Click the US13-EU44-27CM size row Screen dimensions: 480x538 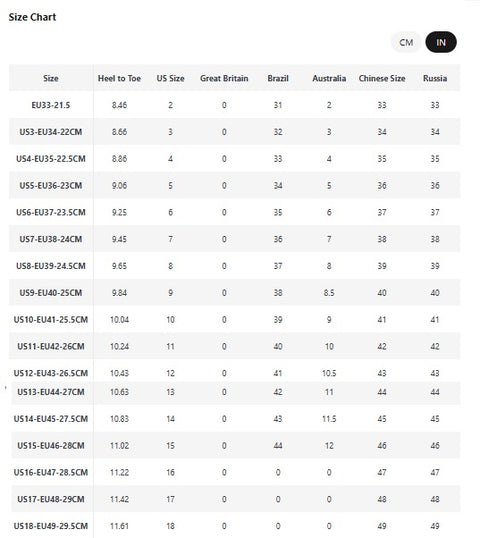tap(234, 392)
